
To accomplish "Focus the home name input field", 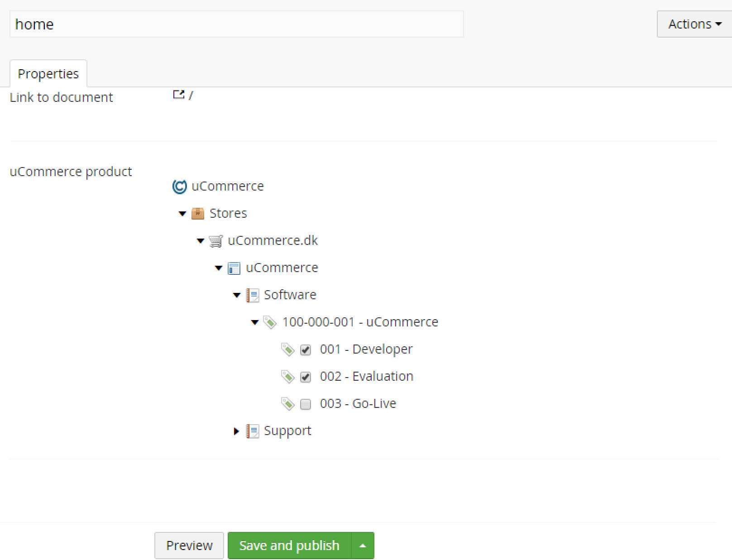I will click(x=237, y=24).
